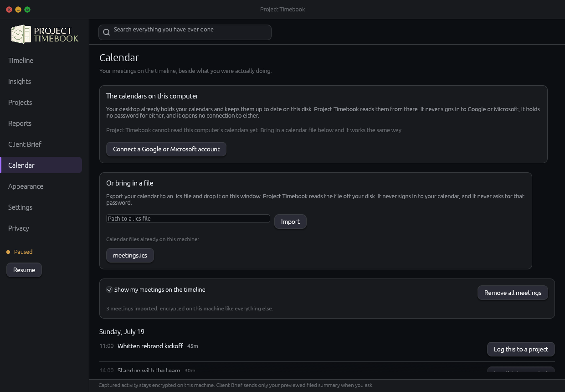
Task: Toggle Show my meetings on the timeline
Action: pyautogui.click(x=109, y=289)
